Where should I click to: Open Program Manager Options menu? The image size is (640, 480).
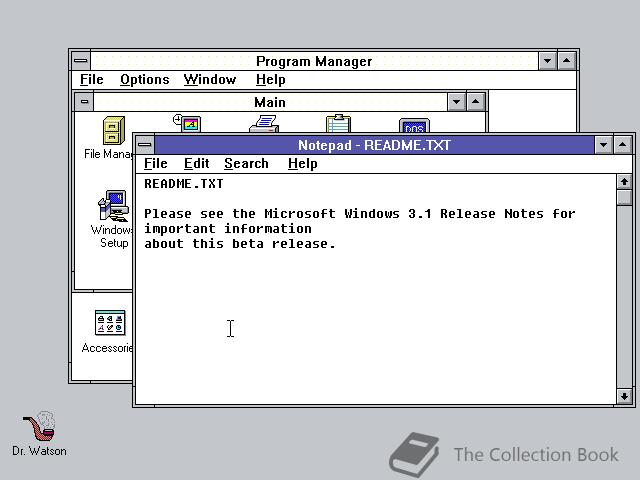(144, 80)
